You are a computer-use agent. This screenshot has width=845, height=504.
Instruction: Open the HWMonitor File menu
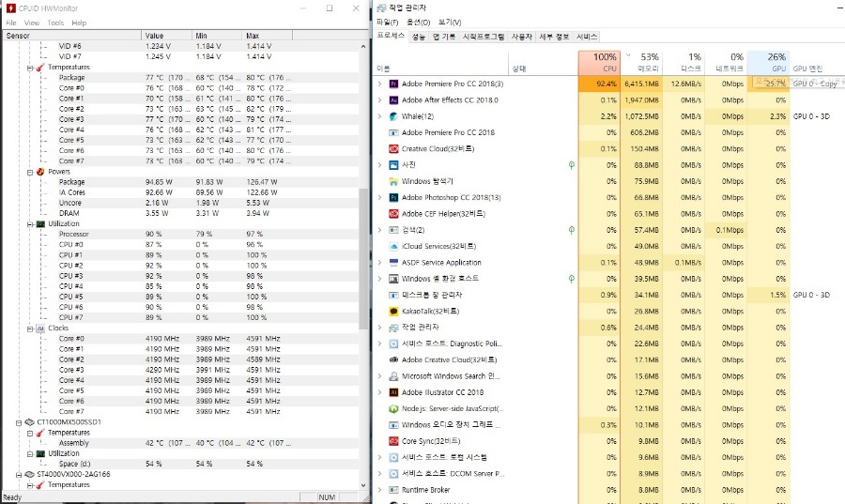click(10, 23)
